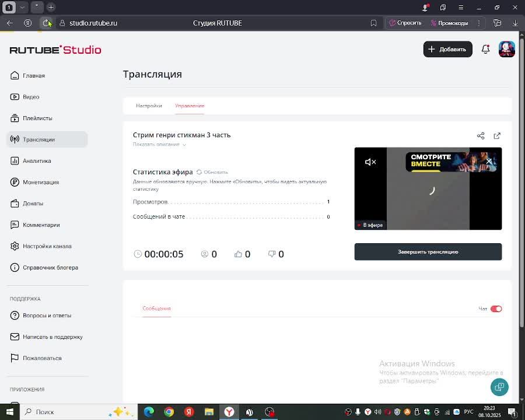Open Google Chrome from the taskbar
The width and height of the screenshot is (525, 420).
pyautogui.click(x=169, y=412)
